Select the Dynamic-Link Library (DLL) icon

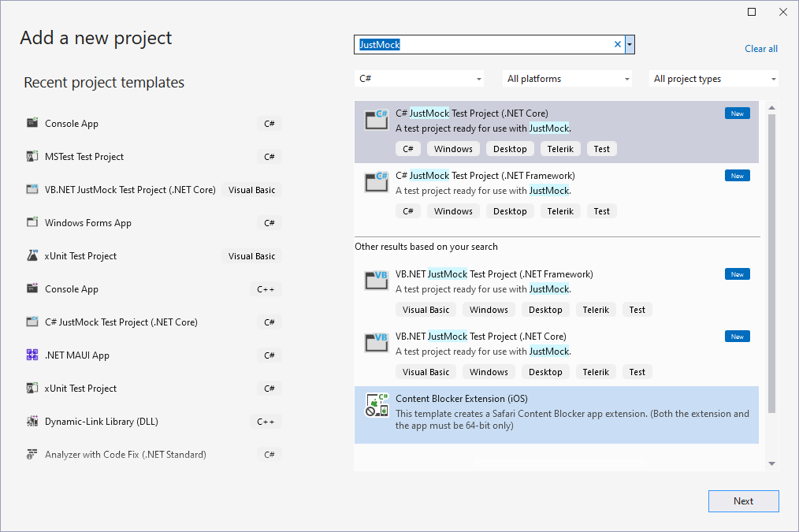[32, 421]
